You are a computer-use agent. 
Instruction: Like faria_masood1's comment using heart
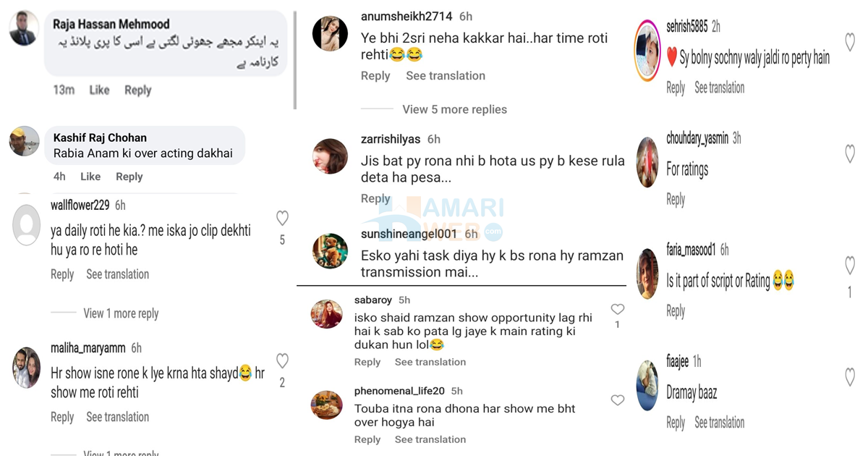[850, 265]
